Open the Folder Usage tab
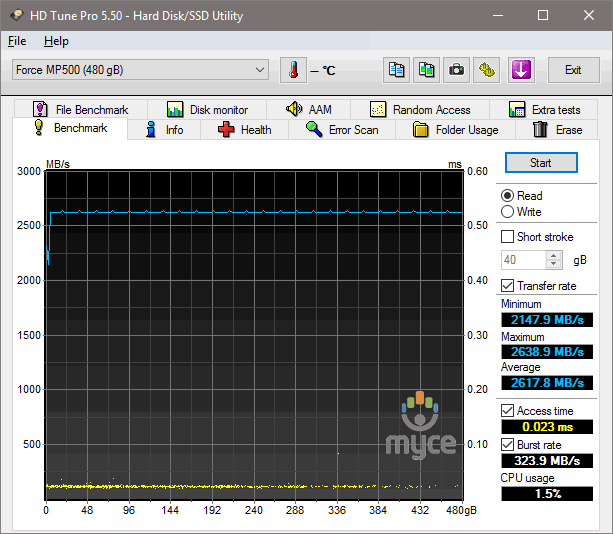Image resolution: width=613 pixels, height=534 pixels. [x=455, y=129]
